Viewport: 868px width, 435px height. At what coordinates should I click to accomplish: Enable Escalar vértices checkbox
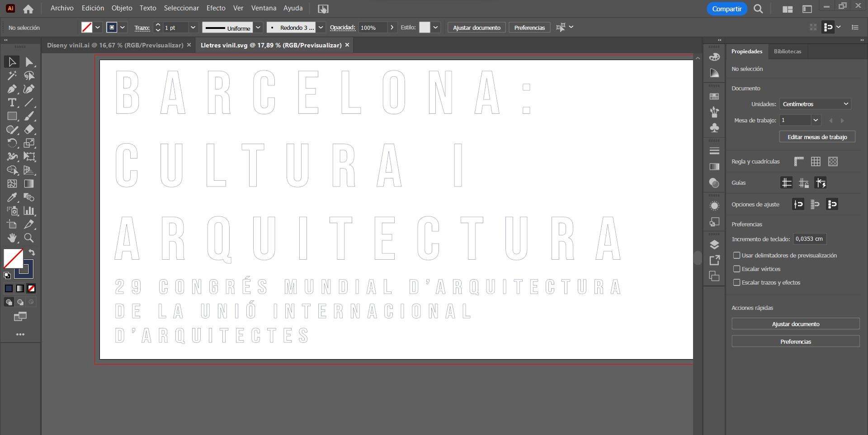point(736,269)
